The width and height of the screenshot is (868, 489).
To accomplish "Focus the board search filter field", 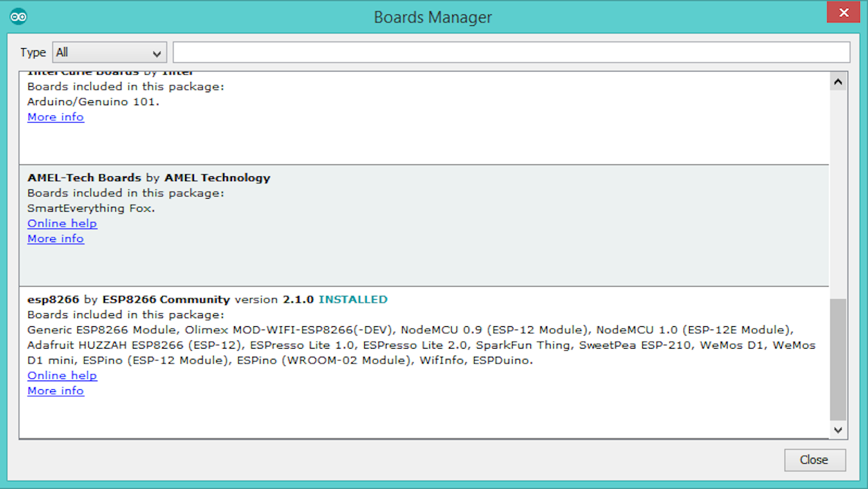I will click(x=511, y=52).
